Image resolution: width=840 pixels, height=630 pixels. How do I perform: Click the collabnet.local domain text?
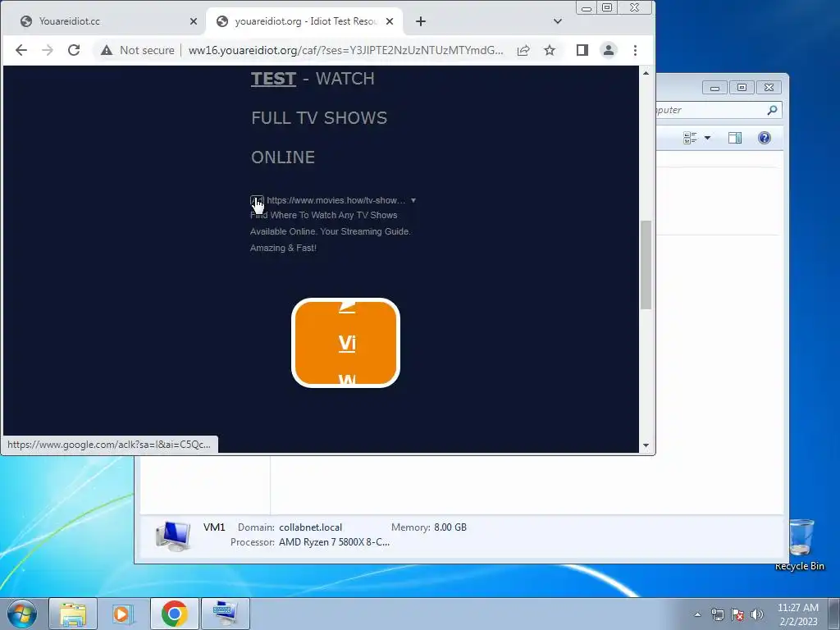(310, 527)
